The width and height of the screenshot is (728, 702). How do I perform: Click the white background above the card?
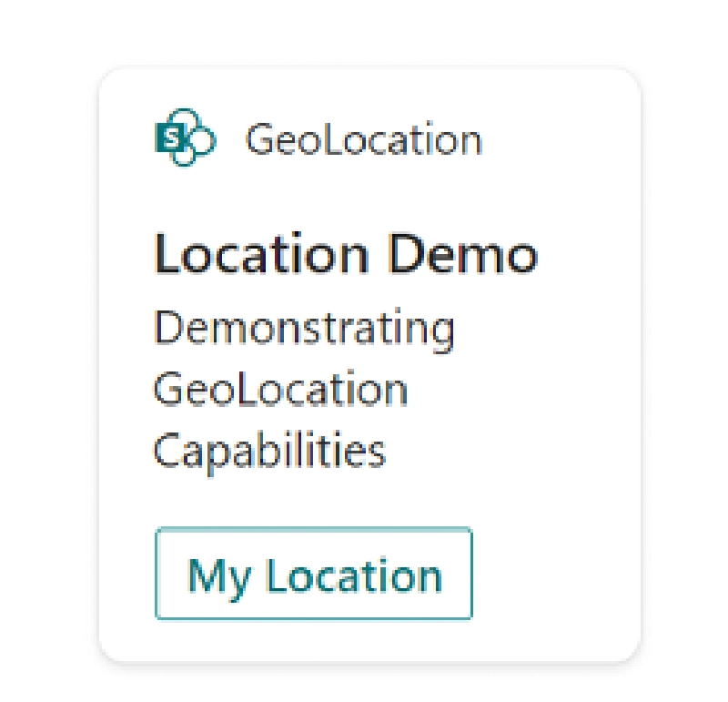364,32
